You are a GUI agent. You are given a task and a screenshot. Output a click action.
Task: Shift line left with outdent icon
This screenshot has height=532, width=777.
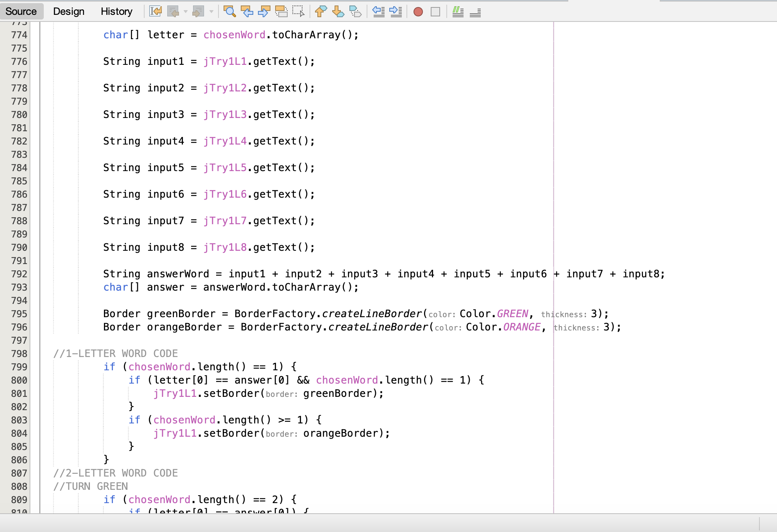tap(378, 12)
